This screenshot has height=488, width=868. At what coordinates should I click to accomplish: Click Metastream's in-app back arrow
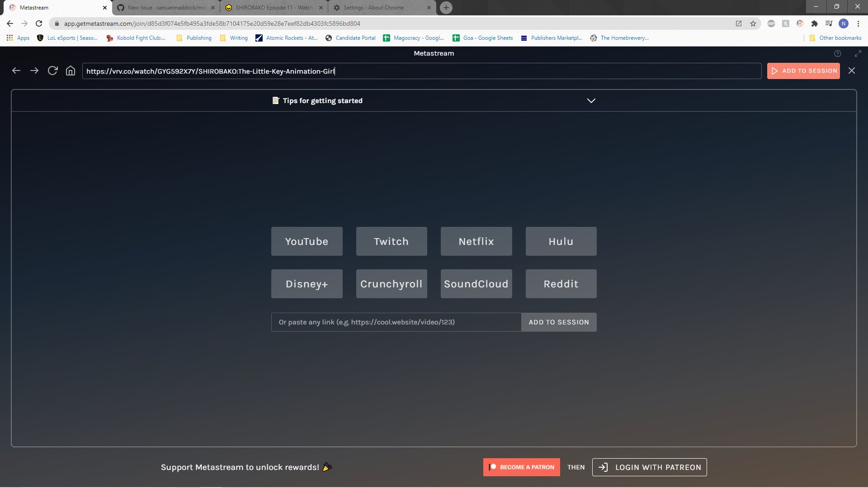[x=16, y=71]
